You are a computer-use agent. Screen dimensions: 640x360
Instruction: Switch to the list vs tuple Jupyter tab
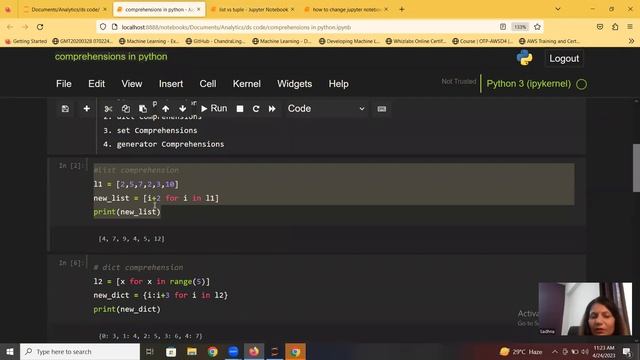point(253,9)
